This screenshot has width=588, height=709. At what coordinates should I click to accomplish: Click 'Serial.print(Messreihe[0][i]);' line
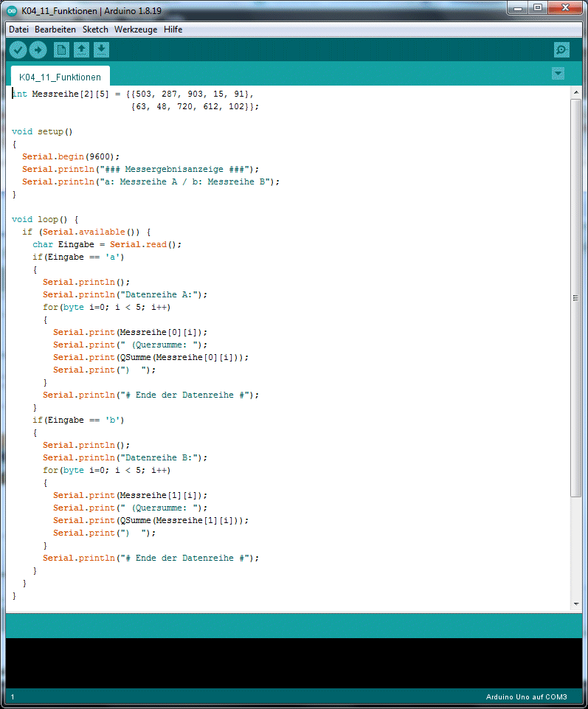131,332
